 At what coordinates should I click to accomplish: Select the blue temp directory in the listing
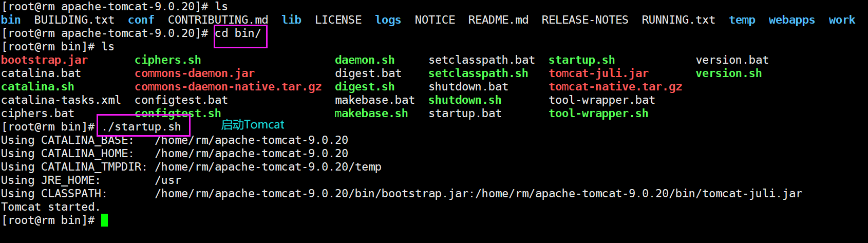(742, 20)
